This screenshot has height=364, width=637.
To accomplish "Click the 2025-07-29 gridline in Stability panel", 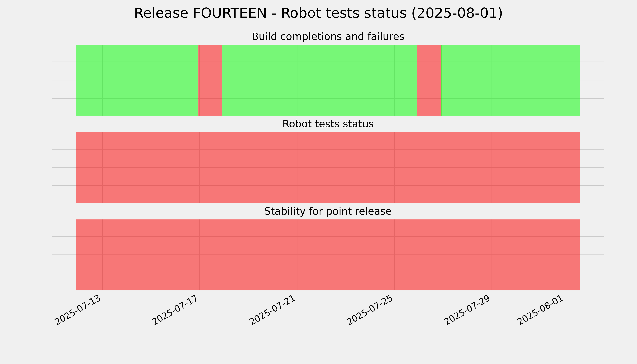I will click(x=492, y=255).
